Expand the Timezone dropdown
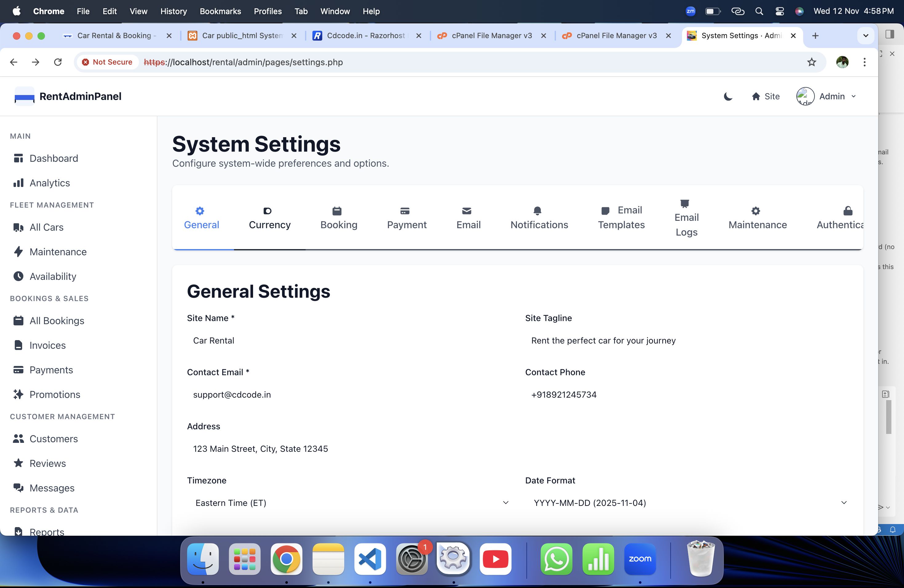 pos(349,503)
